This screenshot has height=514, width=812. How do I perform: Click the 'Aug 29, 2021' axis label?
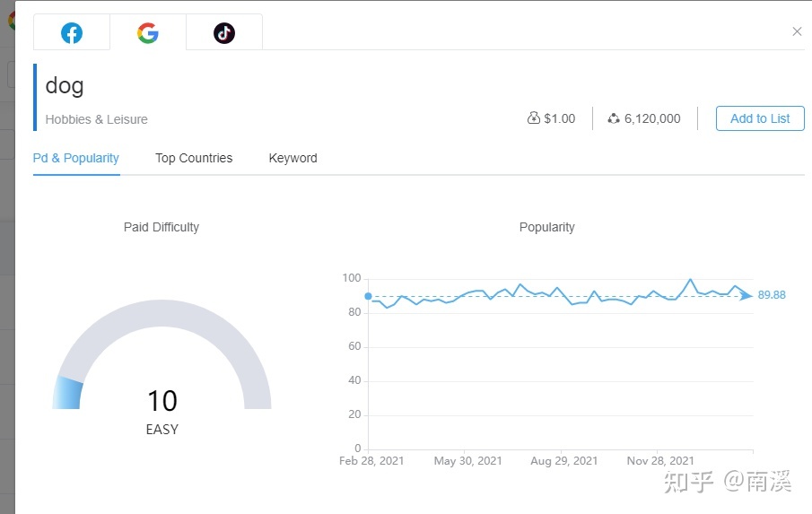tap(564, 461)
